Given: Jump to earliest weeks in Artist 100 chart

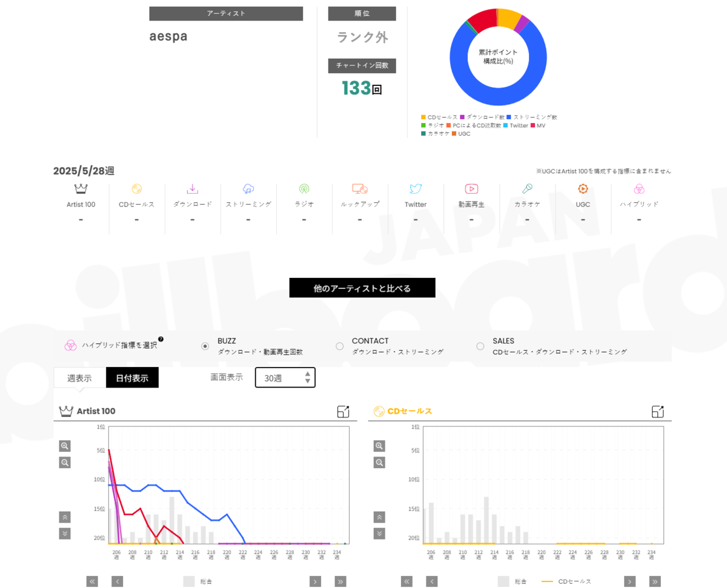Looking at the screenshot, I should click(x=92, y=581).
